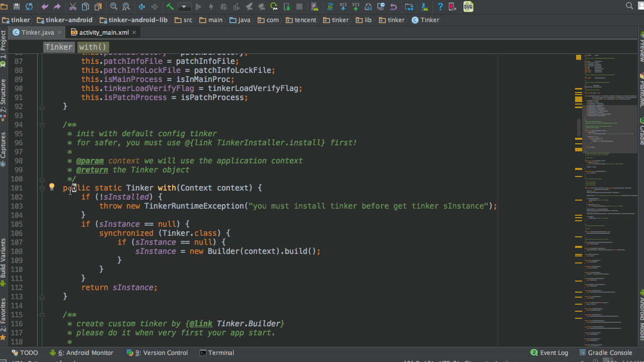The width and height of the screenshot is (644, 362).
Task: Open the SVG importer toolbar icon
Action: [468, 7]
